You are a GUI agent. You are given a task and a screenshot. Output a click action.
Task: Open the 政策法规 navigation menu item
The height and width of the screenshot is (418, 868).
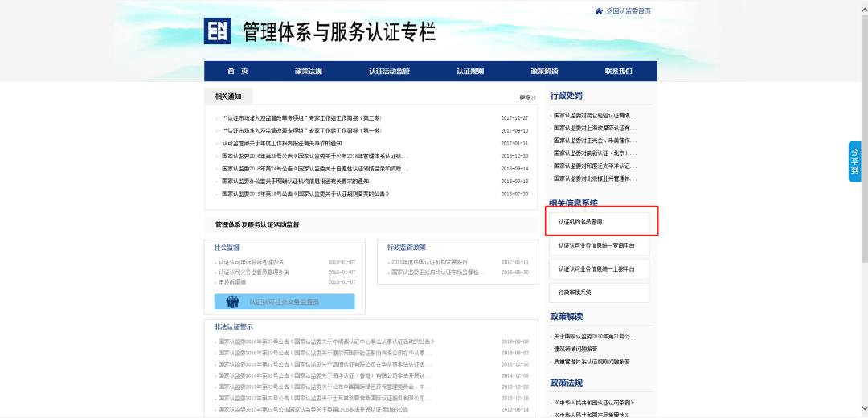(x=309, y=71)
